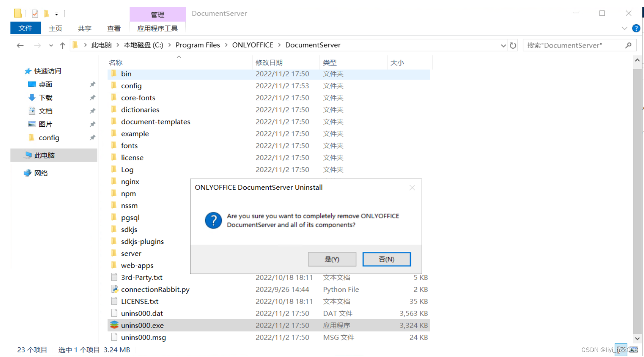
Task: Select the 管理 contextual tab
Action: (157, 14)
